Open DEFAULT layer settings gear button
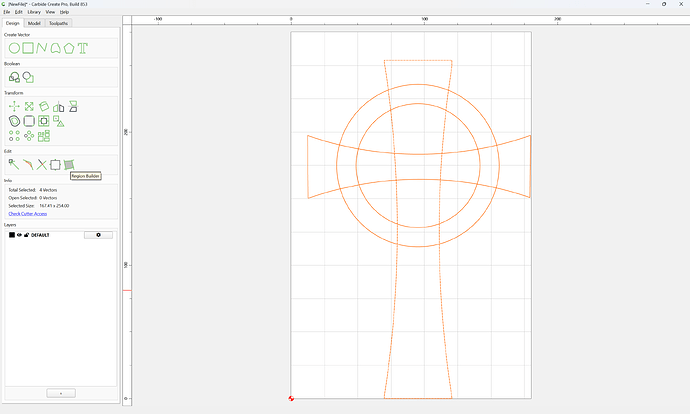690x414 pixels. click(98, 235)
